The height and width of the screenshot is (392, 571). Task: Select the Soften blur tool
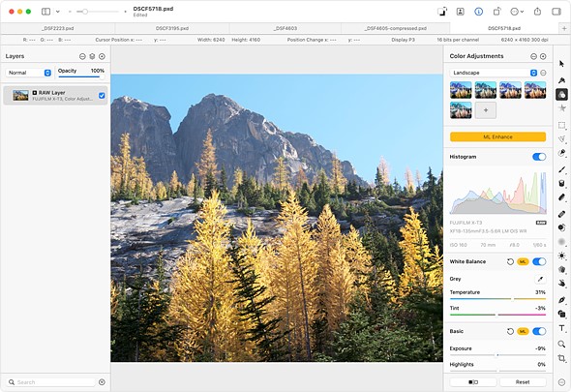(561, 242)
